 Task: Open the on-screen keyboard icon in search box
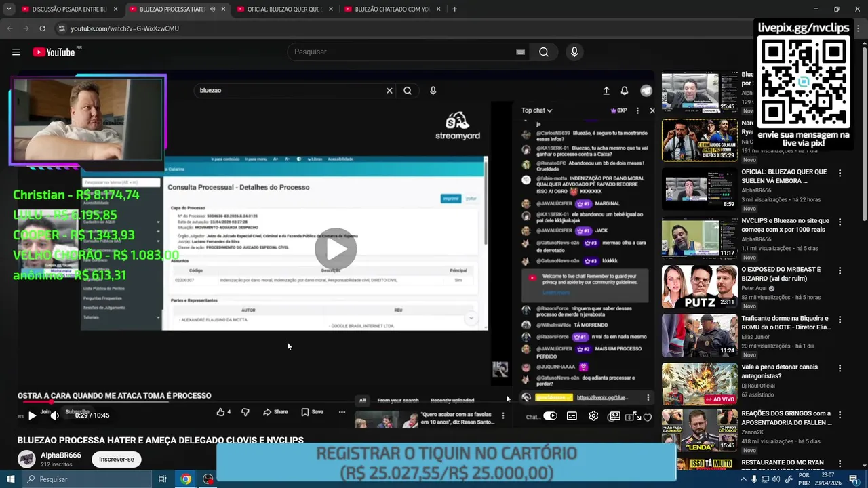click(520, 52)
